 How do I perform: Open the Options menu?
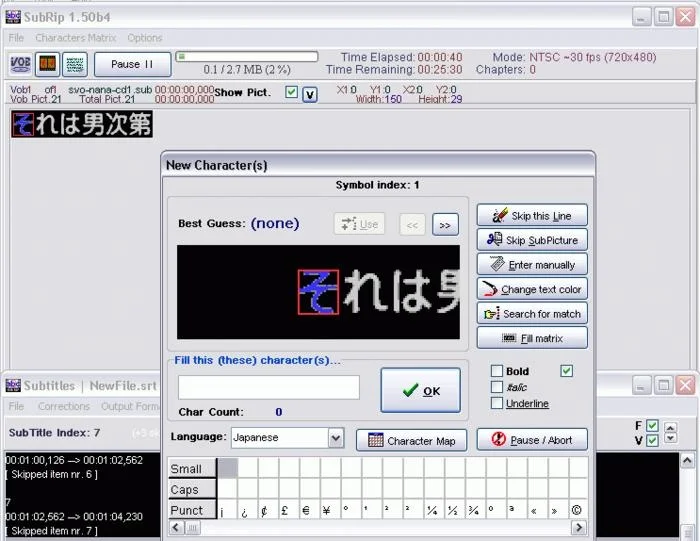145,38
